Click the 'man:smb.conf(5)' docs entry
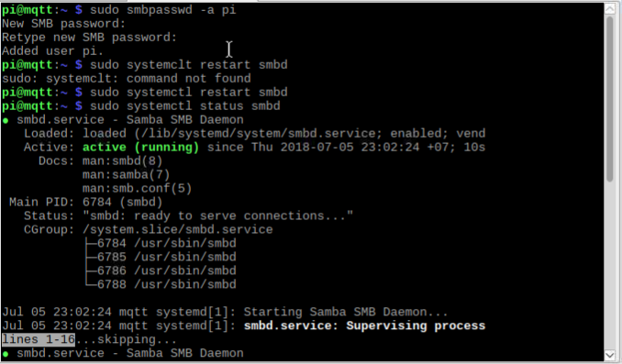622x364 pixels. point(138,188)
